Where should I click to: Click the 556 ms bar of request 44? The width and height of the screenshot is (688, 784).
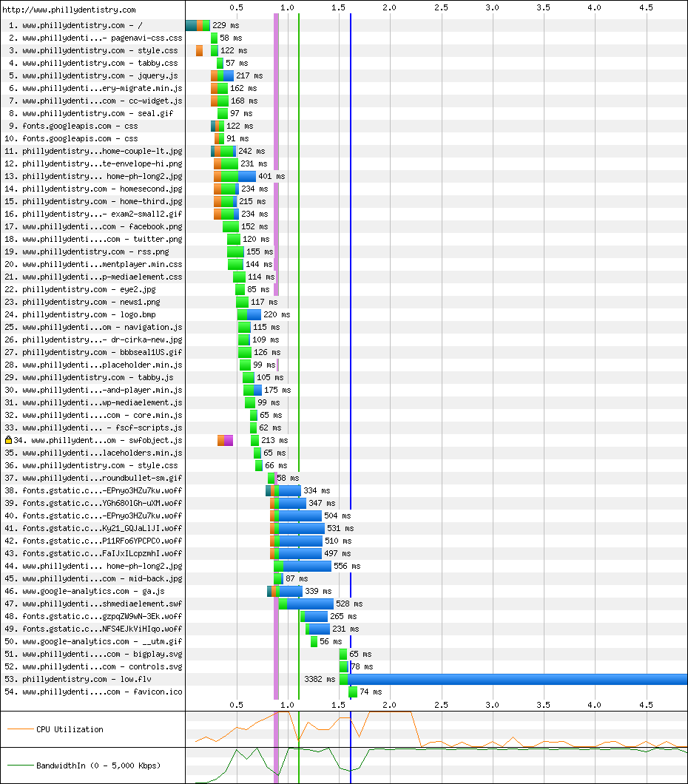click(x=303, y=566)
